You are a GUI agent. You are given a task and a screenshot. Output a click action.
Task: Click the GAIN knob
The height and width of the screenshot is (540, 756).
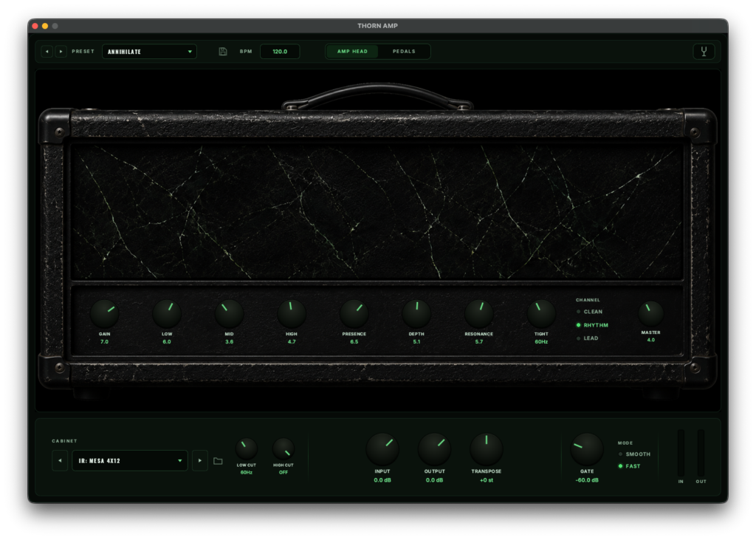105,314
